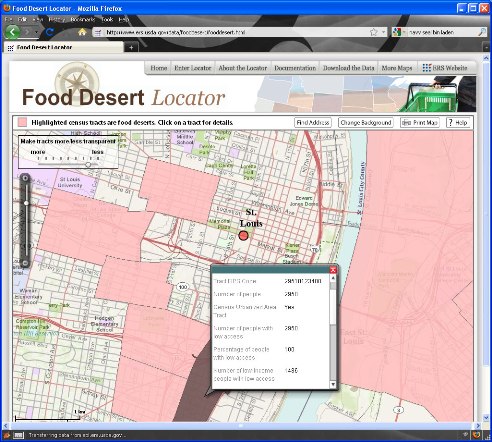Open the map Help button
The height and width of the screenshot is (442, 492).
pos(458,123)
